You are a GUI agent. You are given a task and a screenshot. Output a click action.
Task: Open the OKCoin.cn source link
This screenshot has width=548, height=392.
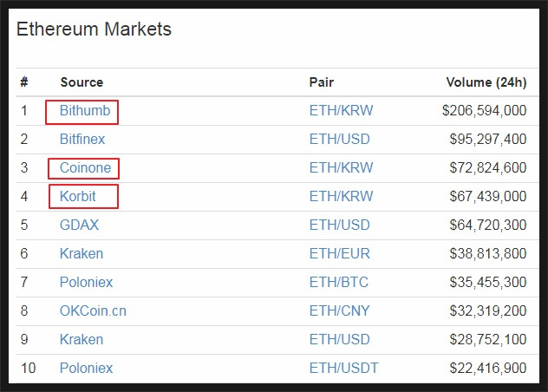pyautogui.click(x=93, y=311)
